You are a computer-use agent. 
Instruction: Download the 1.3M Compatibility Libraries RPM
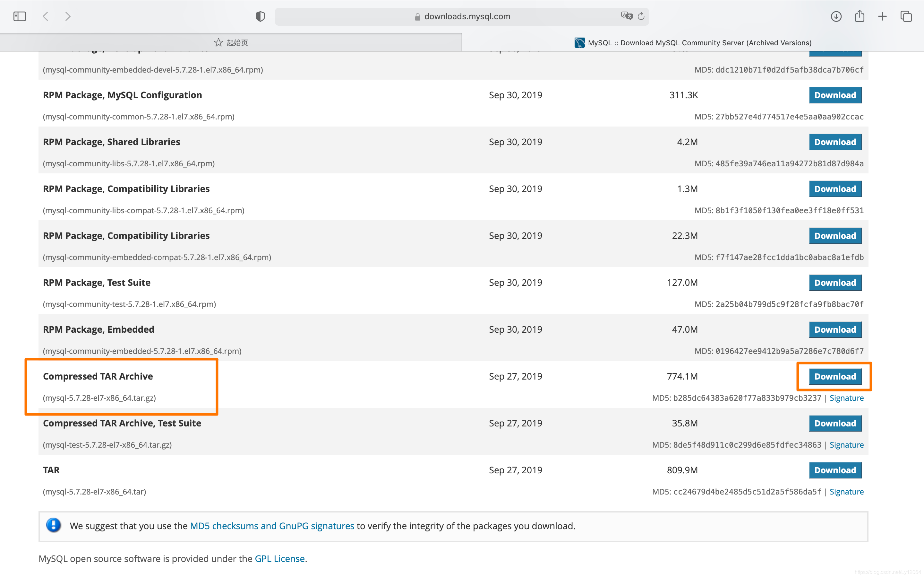[x=835, y=189]
